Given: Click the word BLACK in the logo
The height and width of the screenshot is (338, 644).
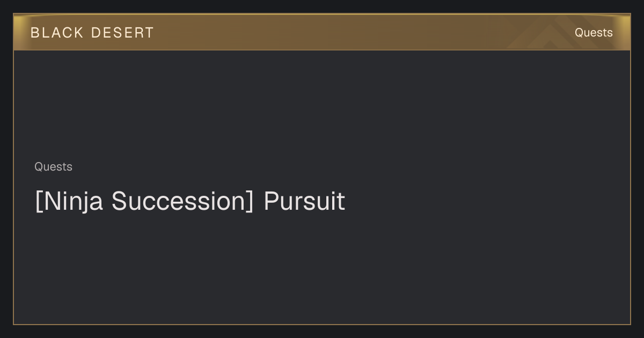Looking at the screenshot, I should [x=57, y=33].
